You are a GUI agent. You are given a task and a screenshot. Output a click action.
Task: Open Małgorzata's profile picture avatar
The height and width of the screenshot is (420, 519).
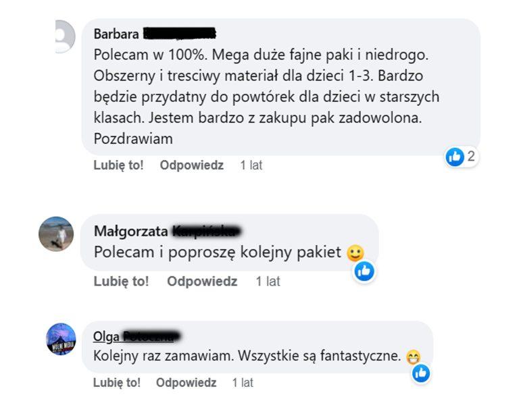[x=56, y=234]
